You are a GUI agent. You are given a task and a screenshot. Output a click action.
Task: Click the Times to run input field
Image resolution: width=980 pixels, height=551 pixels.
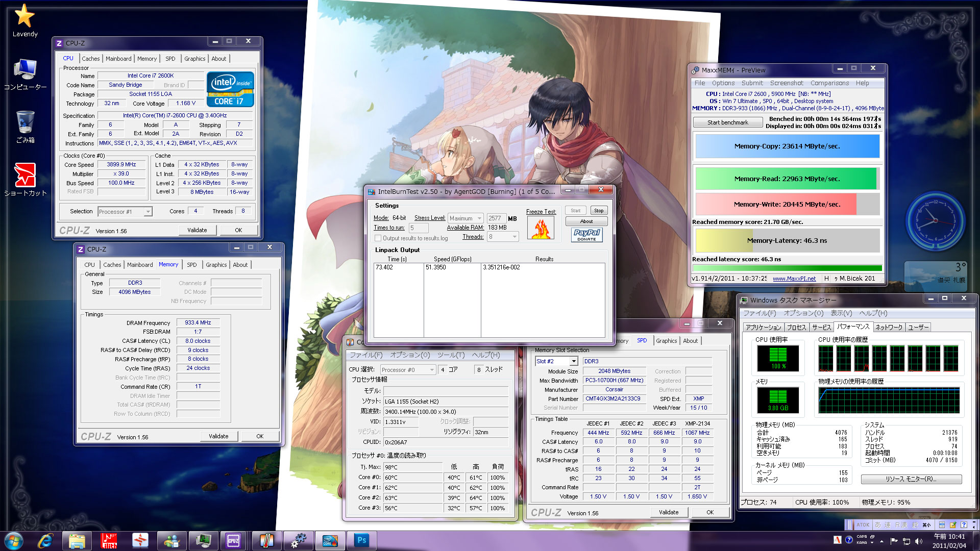(x=419, y=228)
